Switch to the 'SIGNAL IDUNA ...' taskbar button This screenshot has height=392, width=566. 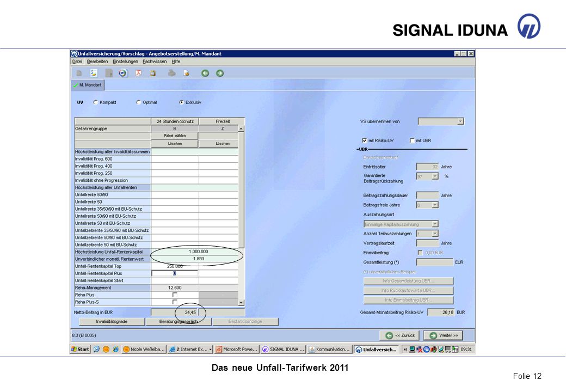coord(284,350)
